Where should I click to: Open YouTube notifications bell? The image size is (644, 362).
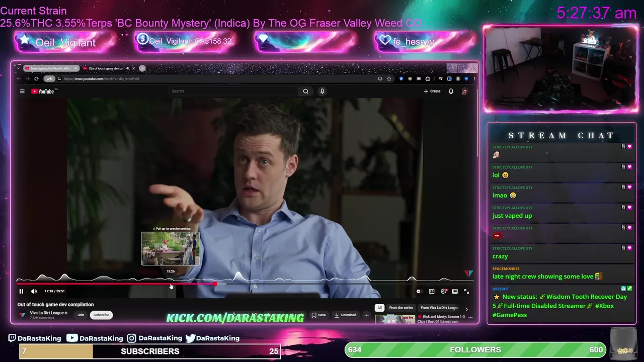coord(451,91)
